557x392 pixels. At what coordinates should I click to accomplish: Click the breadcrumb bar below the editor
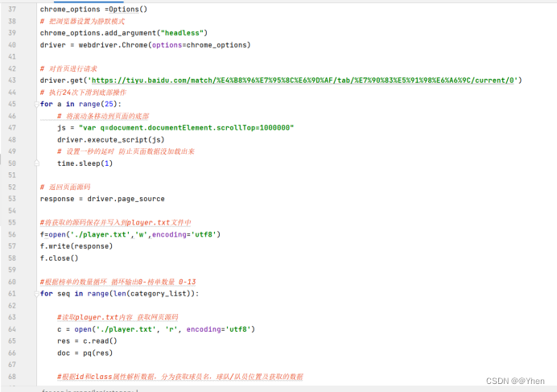coord(278,389)
